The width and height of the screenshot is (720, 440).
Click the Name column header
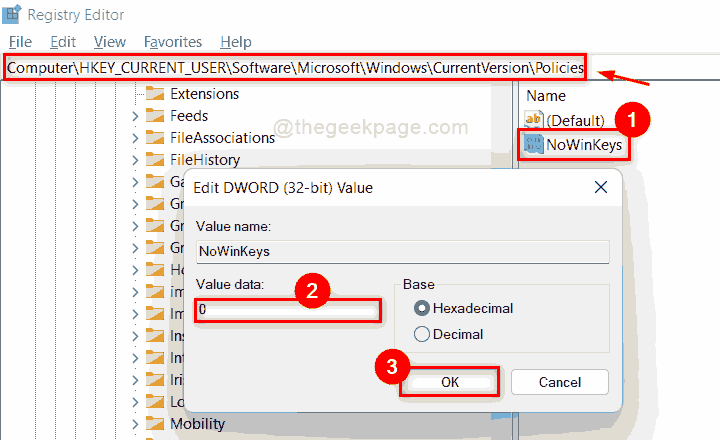pos(546,96)
